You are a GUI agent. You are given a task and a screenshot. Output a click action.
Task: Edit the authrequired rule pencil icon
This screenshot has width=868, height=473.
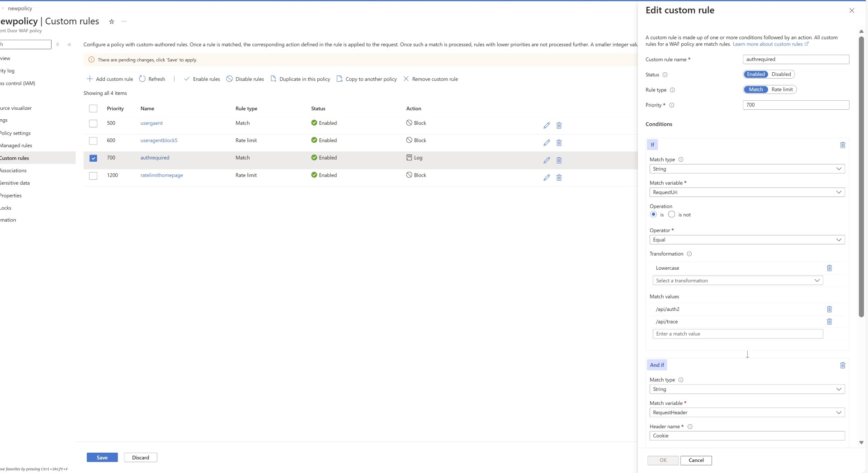(547, 160)
